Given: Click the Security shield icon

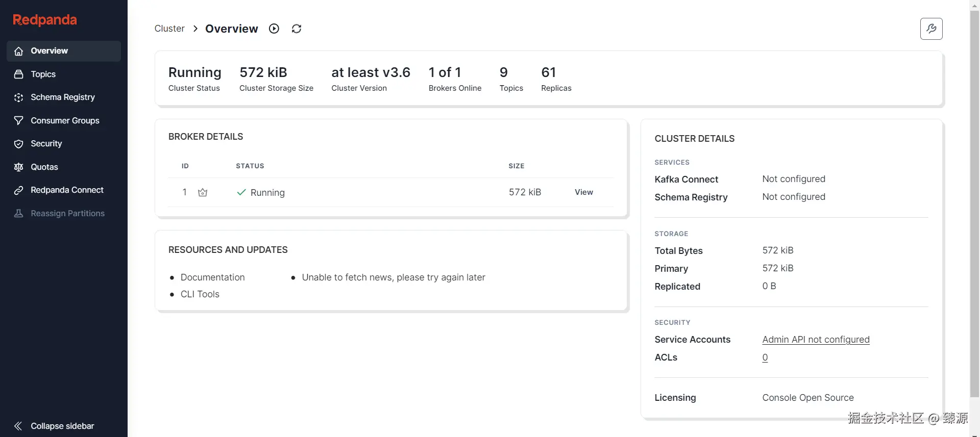Looking at the screenshot, I should pos(19,144).
